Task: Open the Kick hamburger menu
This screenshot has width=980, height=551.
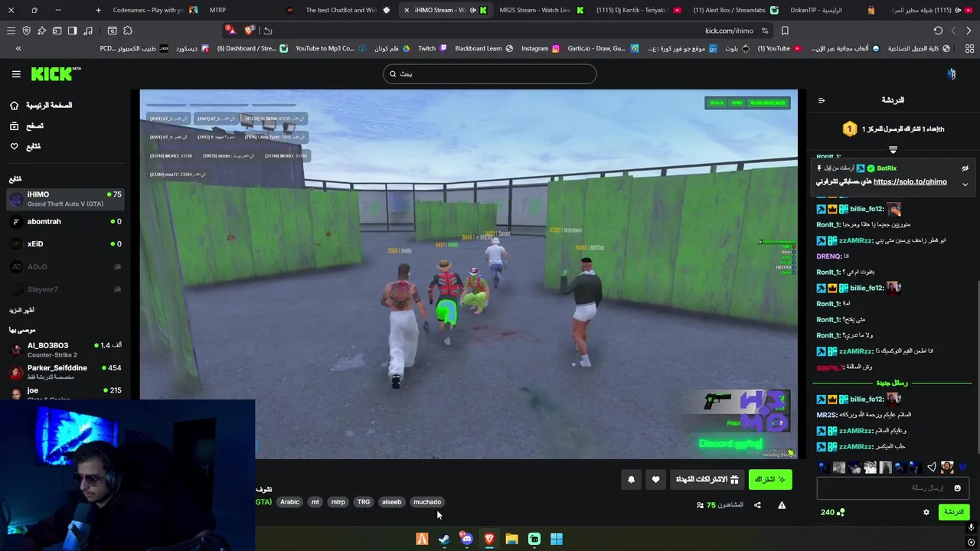Action: click(16, 74)
